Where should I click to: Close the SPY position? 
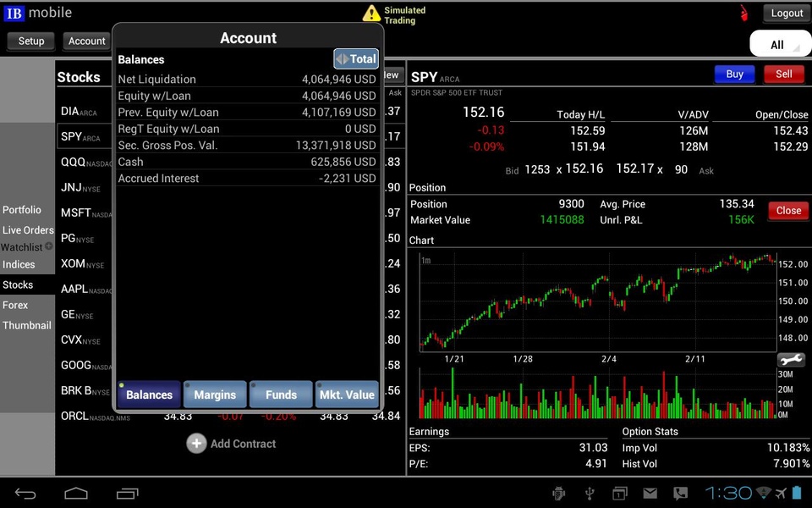[788, 211]
